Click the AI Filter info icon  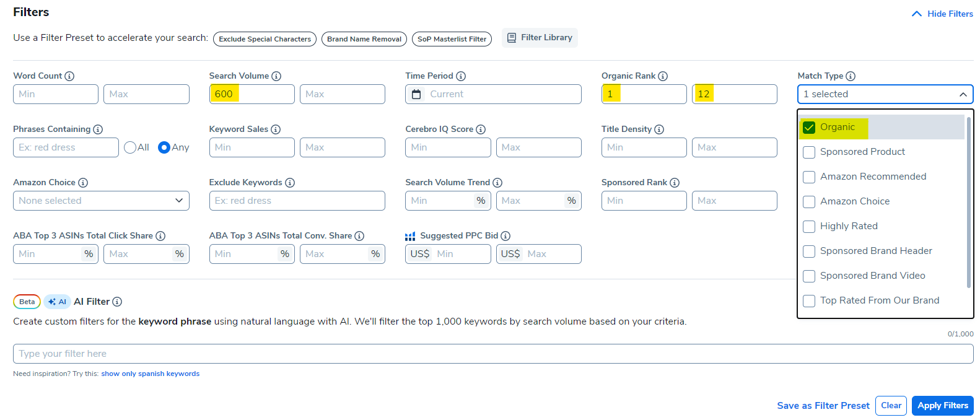click(117, 302)
